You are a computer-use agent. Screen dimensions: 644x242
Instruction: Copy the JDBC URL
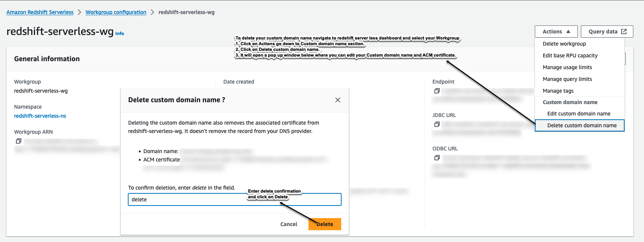(437, 124)
